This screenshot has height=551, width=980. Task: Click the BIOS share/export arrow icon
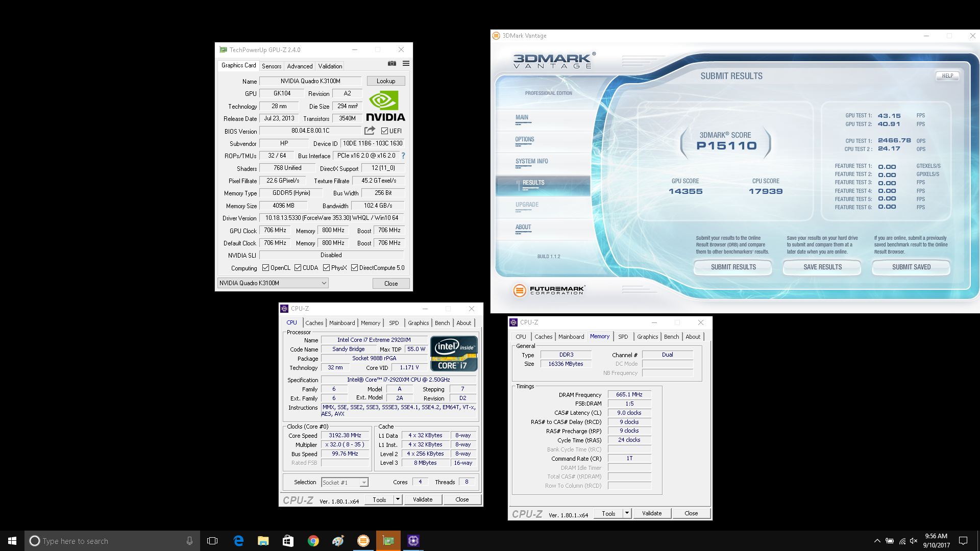click(x=370, y=131)
